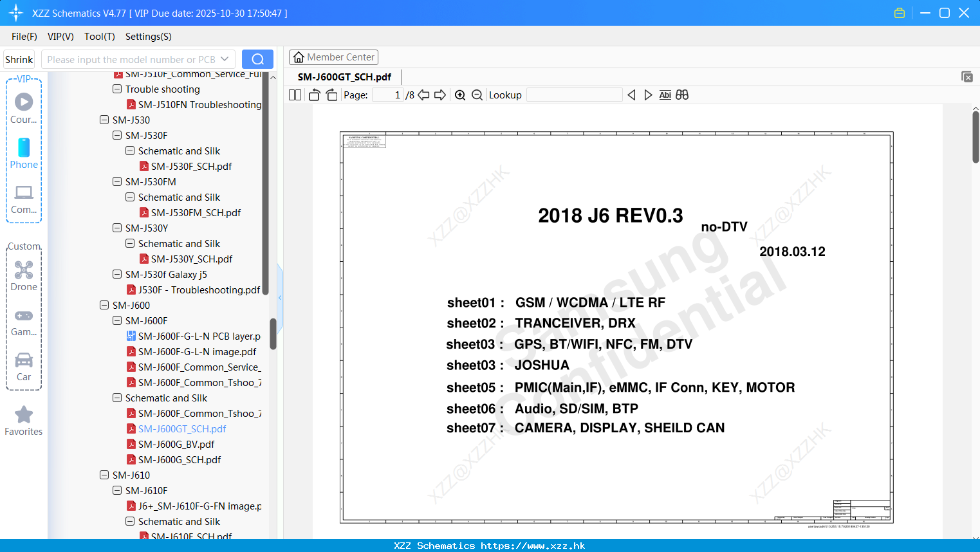
Task: Open the Tool(T) menu
Action: pyautogui.click(x=100, y=37)
